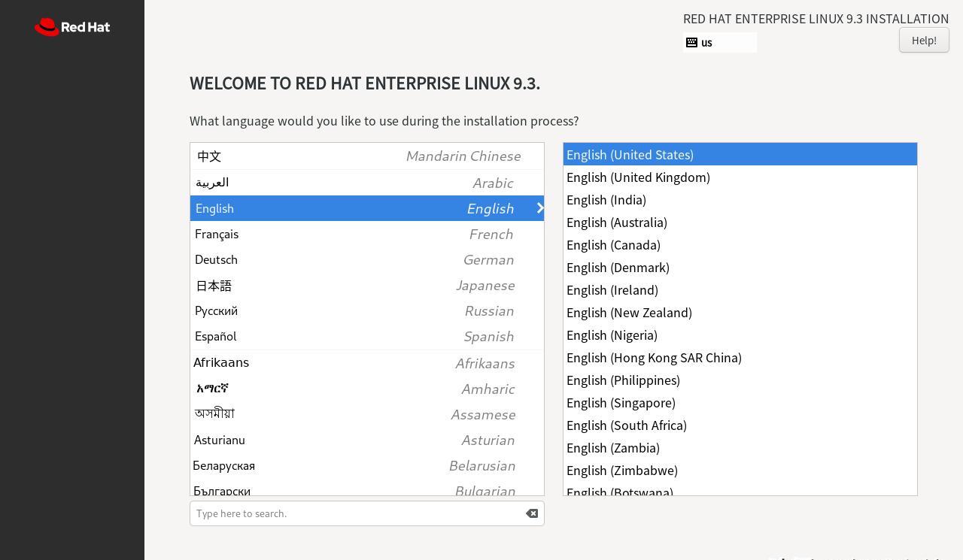Click the Red Hat logo in sidebar
This screenshot has height=560, width=963.
pyautogui.click(x=72, y=27)
